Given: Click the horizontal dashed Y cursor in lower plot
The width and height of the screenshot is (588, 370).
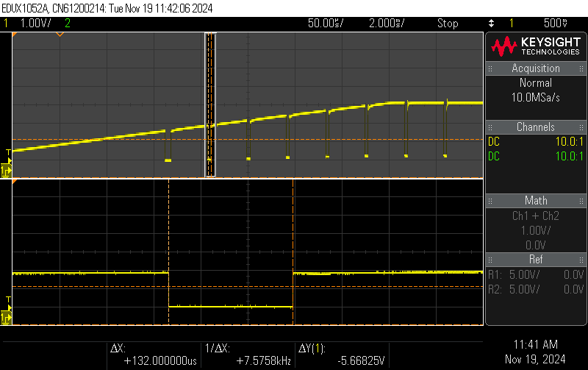Looking at the screenshot, I should pyautogui.click(x=248, y=287).
